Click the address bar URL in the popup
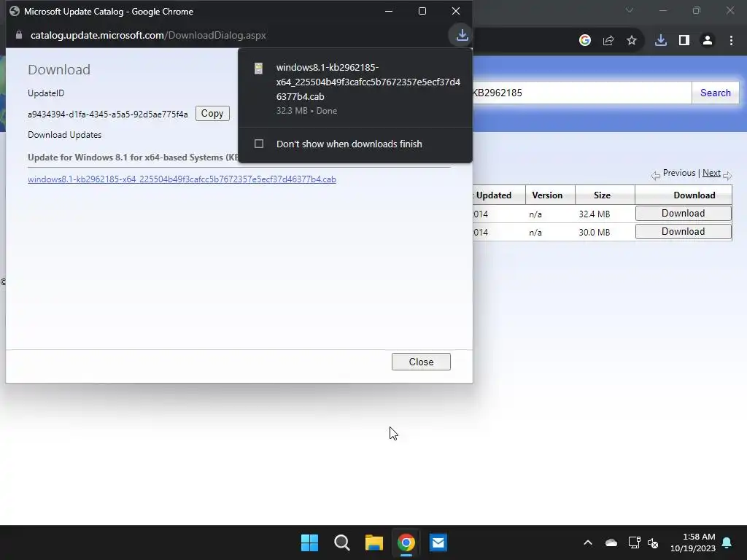Image resolution: width=747 pixels, height=560 pixels. [148, 35]
